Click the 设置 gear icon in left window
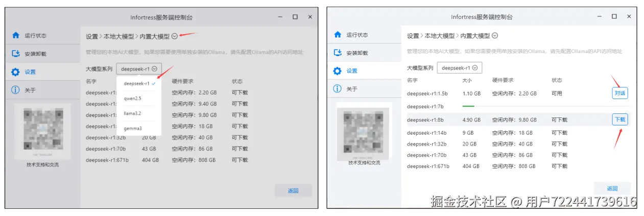Viewport: 644px width, 216px height. tap(15, 72)
